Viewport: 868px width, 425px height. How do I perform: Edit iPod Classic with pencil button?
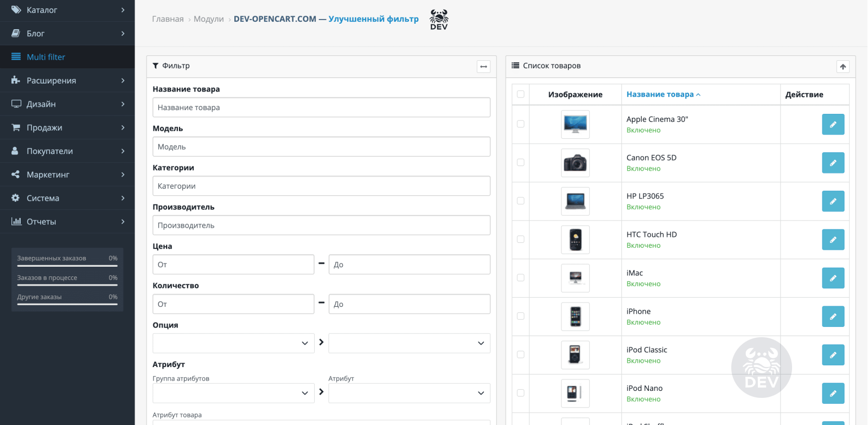pos(833,355)
